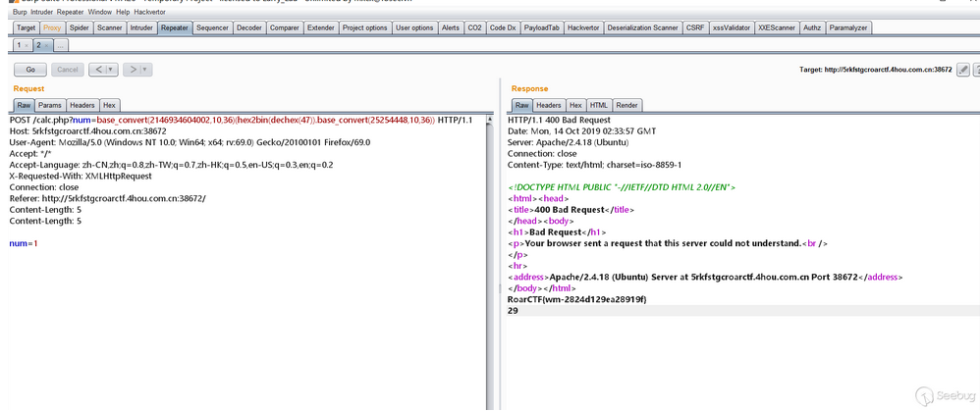Screen dimensions: 980x411
Task: Open the User options tab
Action: coord(414,27)
